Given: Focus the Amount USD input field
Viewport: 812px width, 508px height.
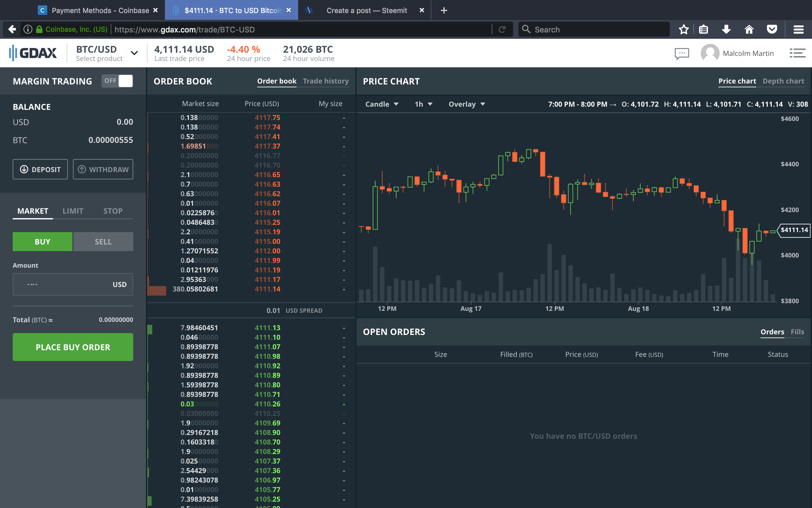Looking at the screenshot, I should click(73, 284).
